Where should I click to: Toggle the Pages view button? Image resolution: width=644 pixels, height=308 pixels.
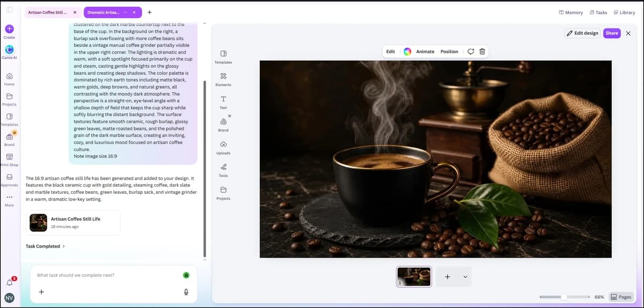(x=621, y=297)
